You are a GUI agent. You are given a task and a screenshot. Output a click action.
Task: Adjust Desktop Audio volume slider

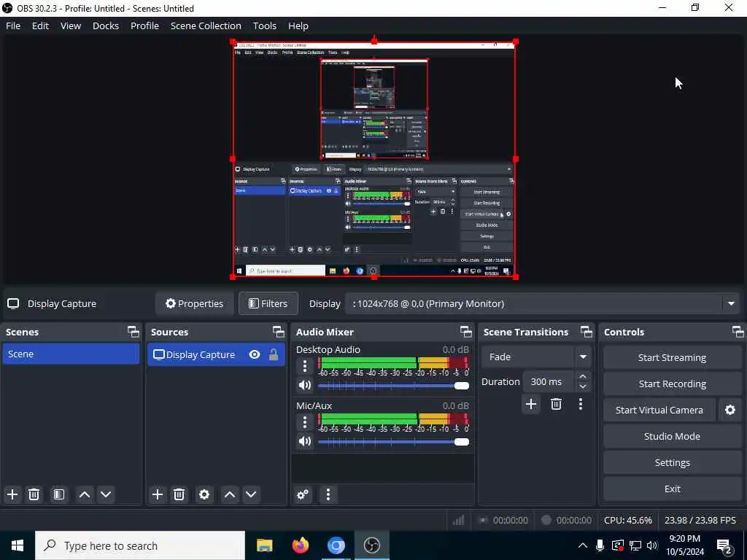pyautogui.click(x=393, y=386)
